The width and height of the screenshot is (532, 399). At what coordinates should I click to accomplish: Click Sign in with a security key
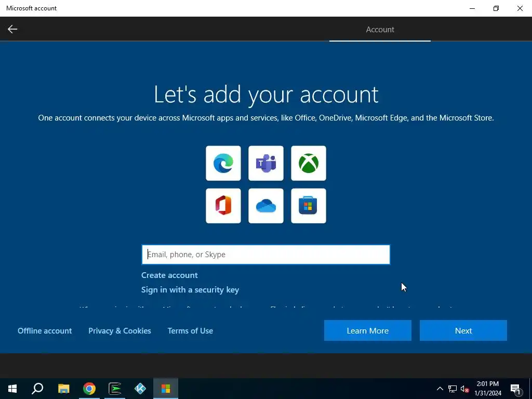click(x=190, y=290)
